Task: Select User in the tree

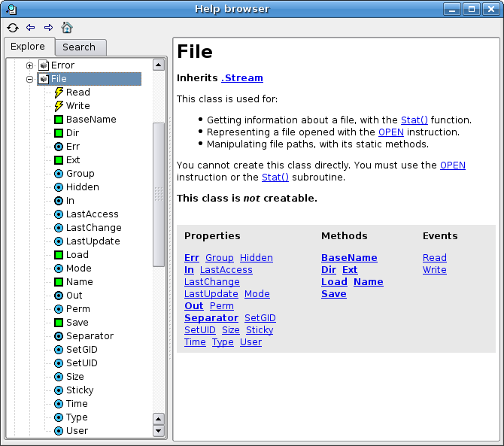Action: point(77,431)
